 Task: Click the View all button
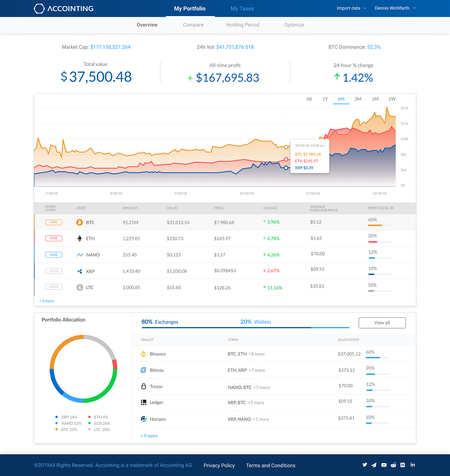click(x=382, y=323)
